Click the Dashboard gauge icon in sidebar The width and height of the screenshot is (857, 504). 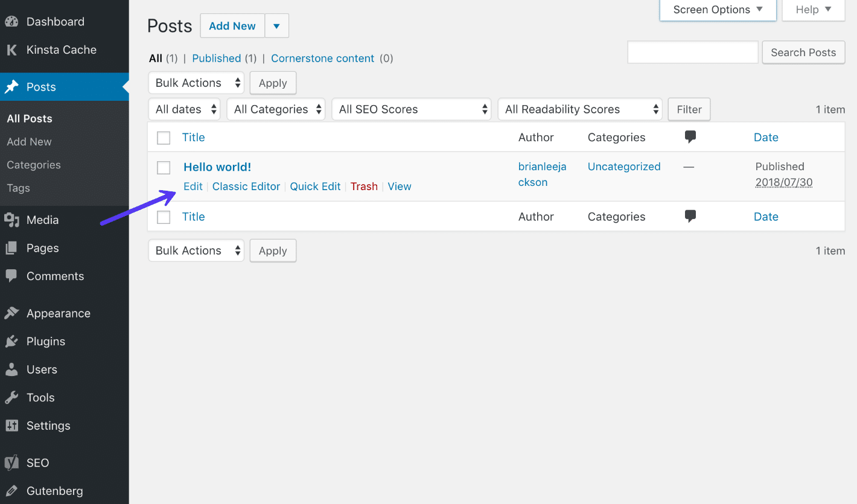click(x=11, y=22)
